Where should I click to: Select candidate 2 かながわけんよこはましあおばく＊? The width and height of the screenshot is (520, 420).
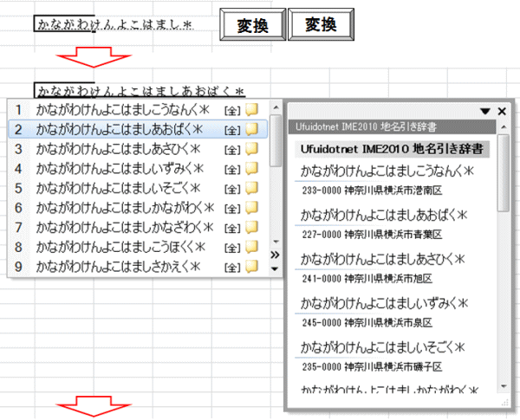tap(138, 129)
